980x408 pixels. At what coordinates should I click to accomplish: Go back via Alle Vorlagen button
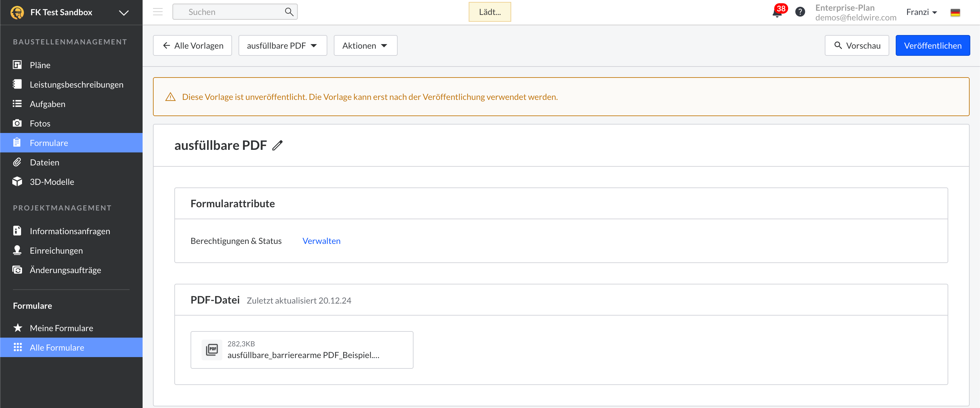(192, 45)
